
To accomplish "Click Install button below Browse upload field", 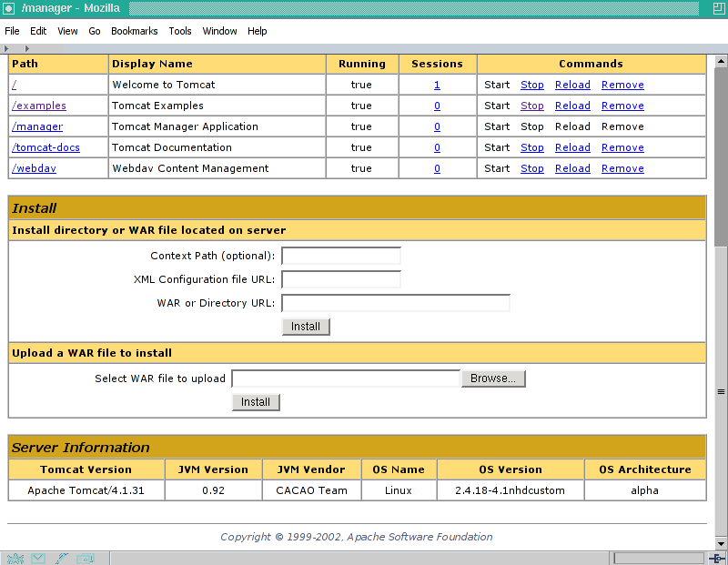I will click(x=256, y=402).
